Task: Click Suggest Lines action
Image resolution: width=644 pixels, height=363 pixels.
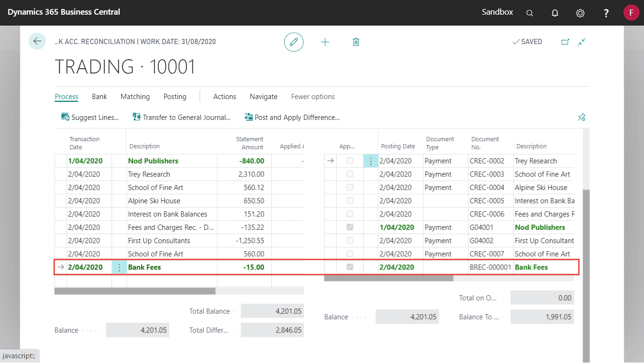Action: (x=90, y=117)
